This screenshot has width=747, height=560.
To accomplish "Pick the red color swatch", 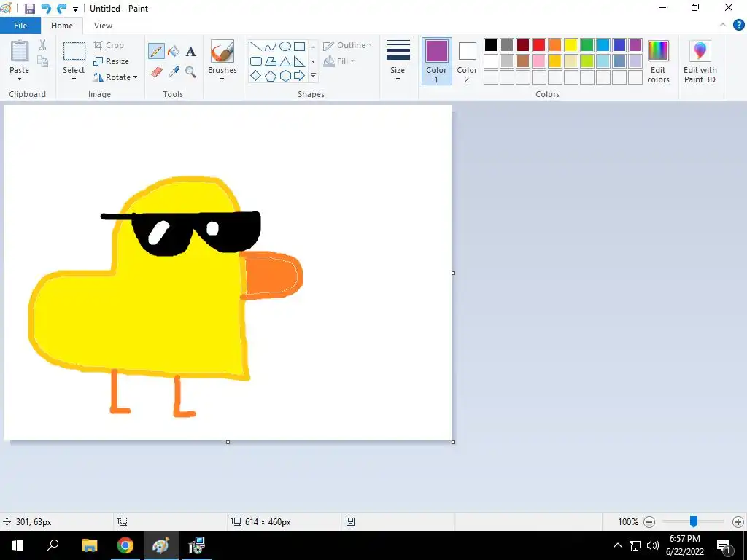I will (x=539, y=45).
